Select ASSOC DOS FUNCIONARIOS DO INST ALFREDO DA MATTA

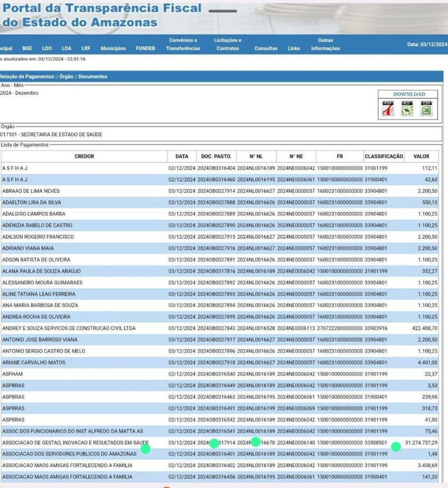[x=73, y=431]
